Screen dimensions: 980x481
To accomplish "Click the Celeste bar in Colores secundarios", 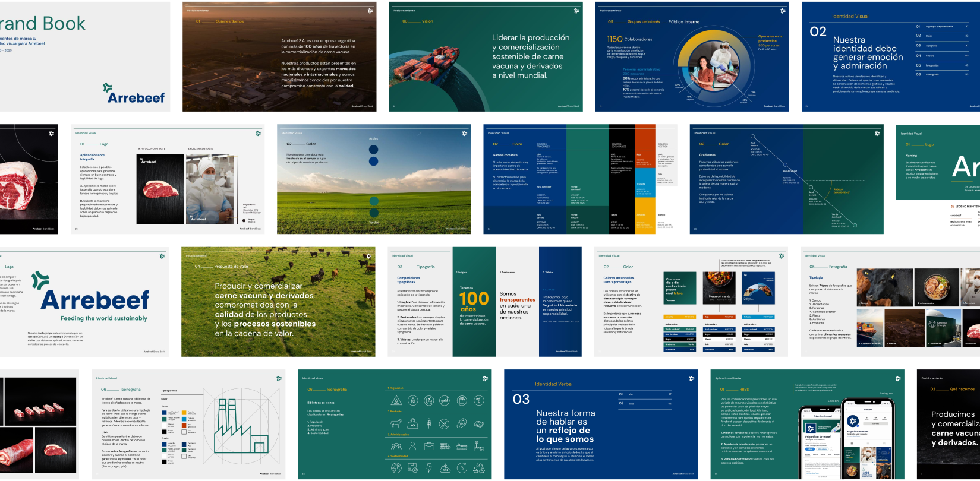I will tap(758, 317).
